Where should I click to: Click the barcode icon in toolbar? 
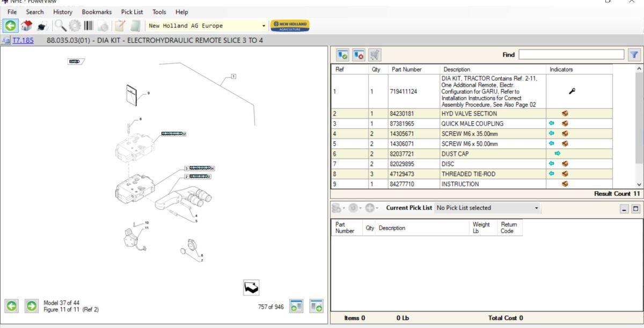click(89, 25)
